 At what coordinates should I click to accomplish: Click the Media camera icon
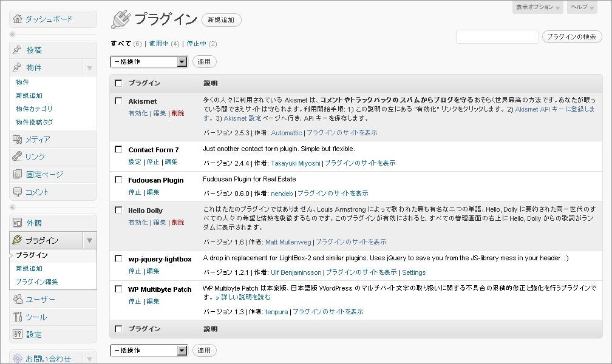tap(17, 139)
